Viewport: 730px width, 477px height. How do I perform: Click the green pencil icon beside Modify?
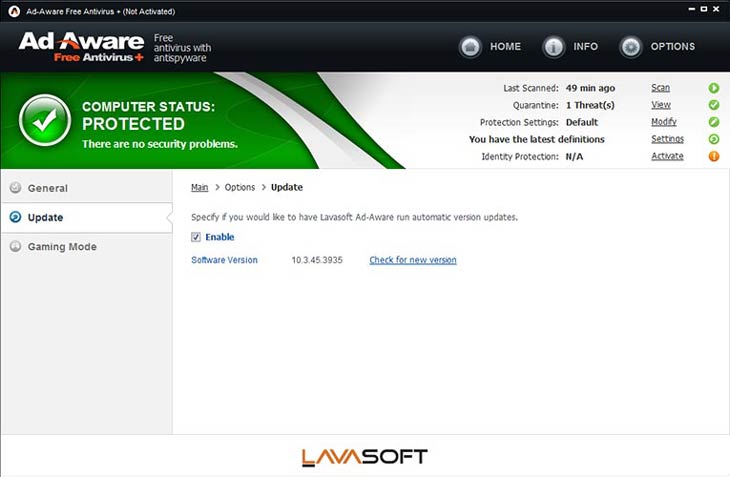pyautogui.click(x=714, y=122)
